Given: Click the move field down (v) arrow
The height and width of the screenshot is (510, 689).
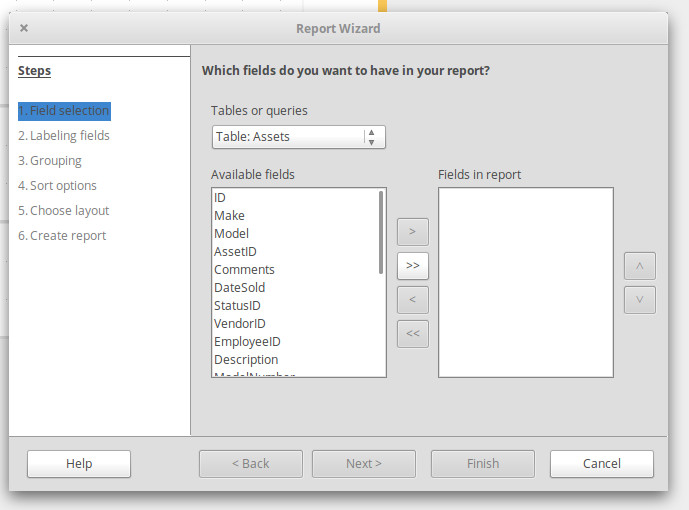Looking at the screenshot, I should (x=639, y=299).
